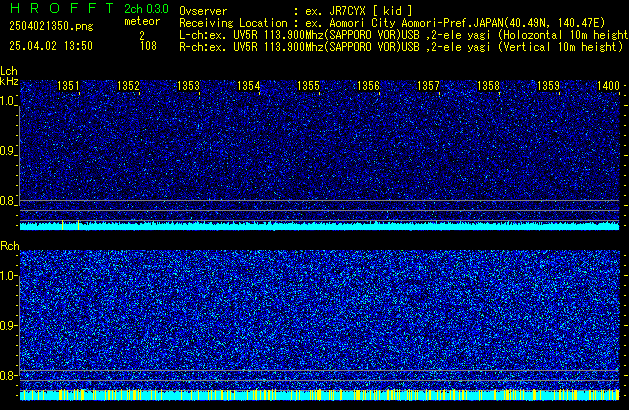The width and height of the screenshot is (629, 410).
Task: Pick the 1355 time marker
Action: [x=308, y=86]
